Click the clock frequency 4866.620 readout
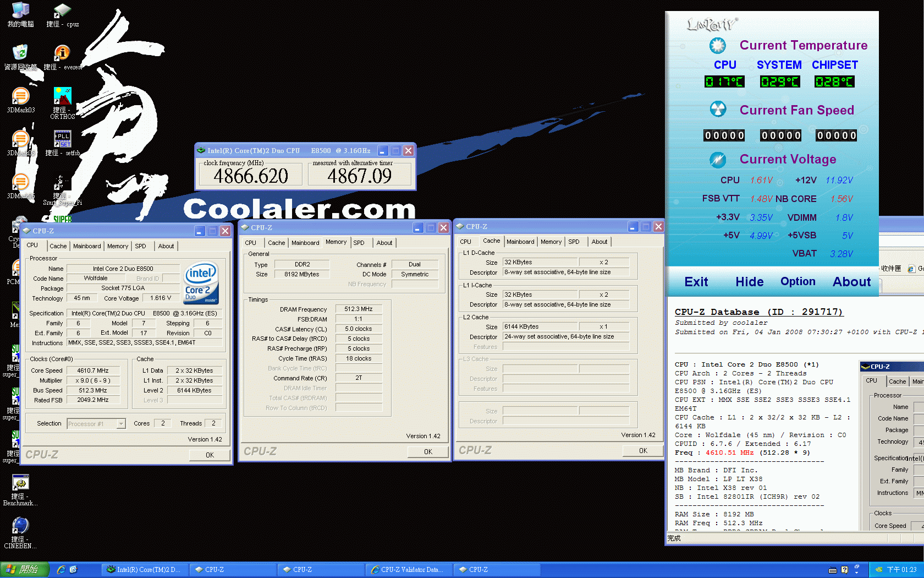This screenshot has width=924, height=578. click(x=251, y=176)
